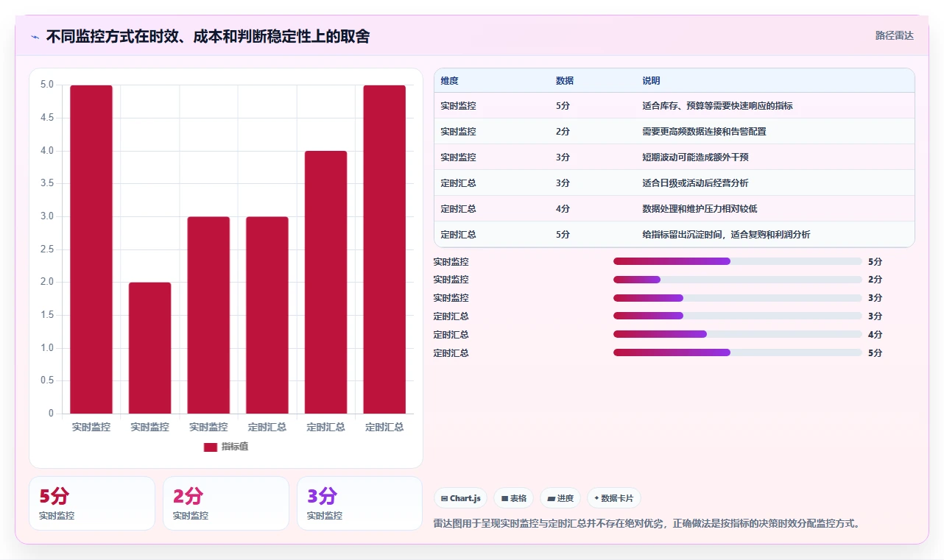
Task: Click the 0.5 label on the y-axis
Action: tap(46, 380)
